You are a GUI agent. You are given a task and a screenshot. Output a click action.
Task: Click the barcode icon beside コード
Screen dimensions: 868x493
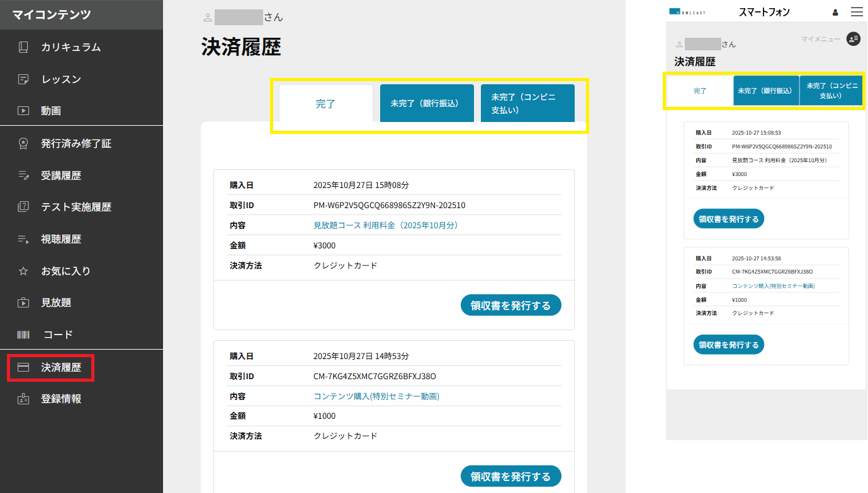pyautogui.click(x=23, y=335)
